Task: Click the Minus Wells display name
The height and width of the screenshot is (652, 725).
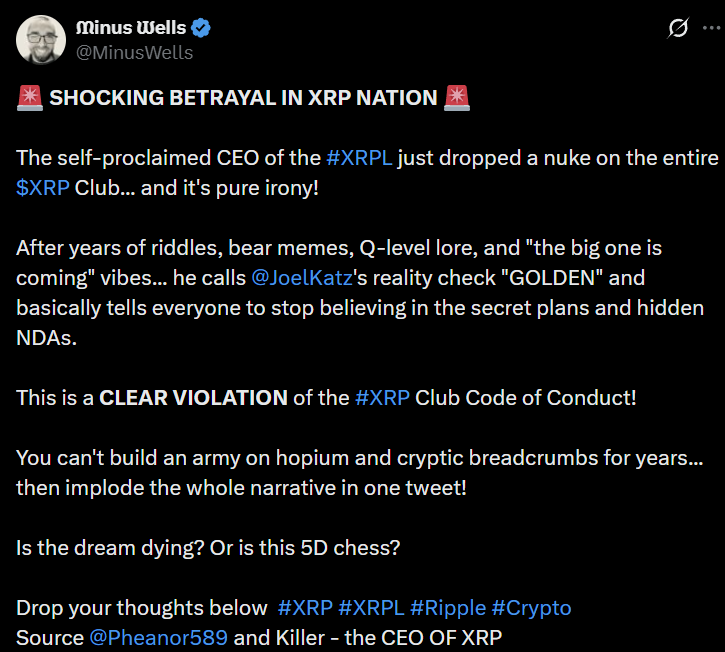Action: click(130, 28)
